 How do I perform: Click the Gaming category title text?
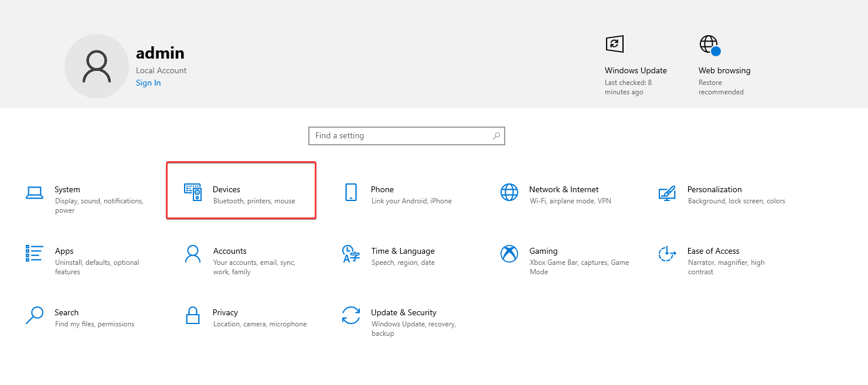543,251
